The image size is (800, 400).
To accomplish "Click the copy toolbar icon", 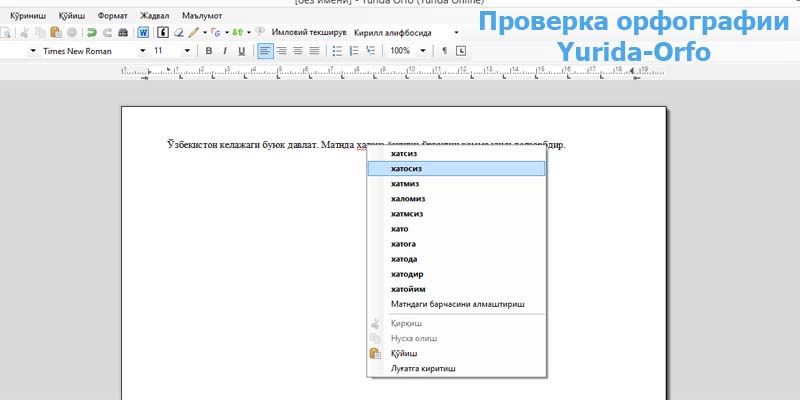I will pyautogui.click(x=40, y=33).
